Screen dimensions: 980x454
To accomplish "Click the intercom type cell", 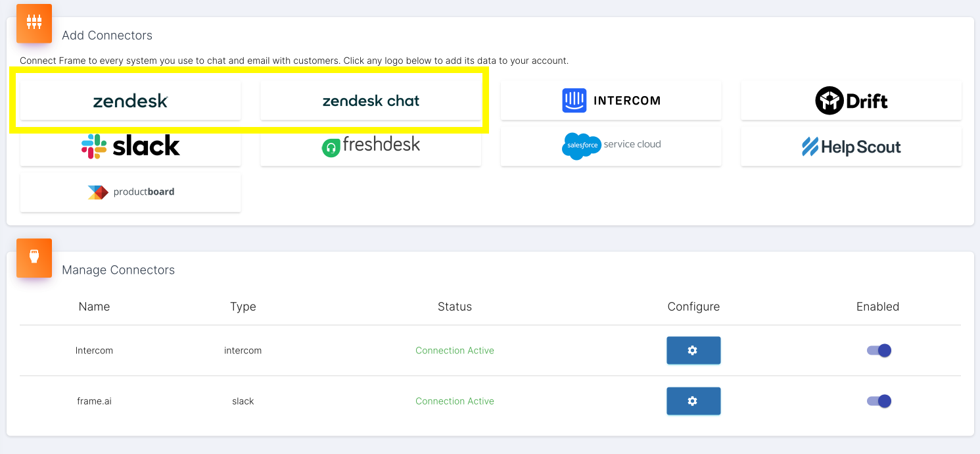I will click(x=243, y=351).
